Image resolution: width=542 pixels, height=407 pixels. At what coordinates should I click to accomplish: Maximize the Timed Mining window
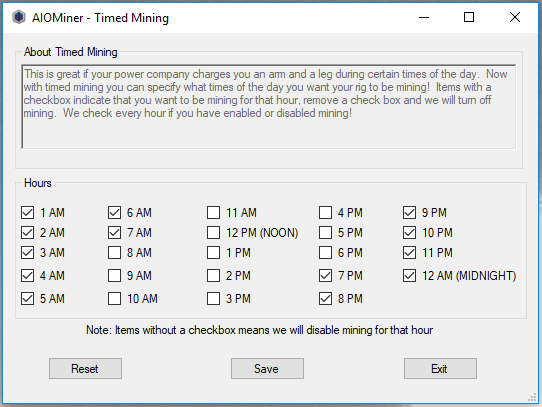pos(469,17)
